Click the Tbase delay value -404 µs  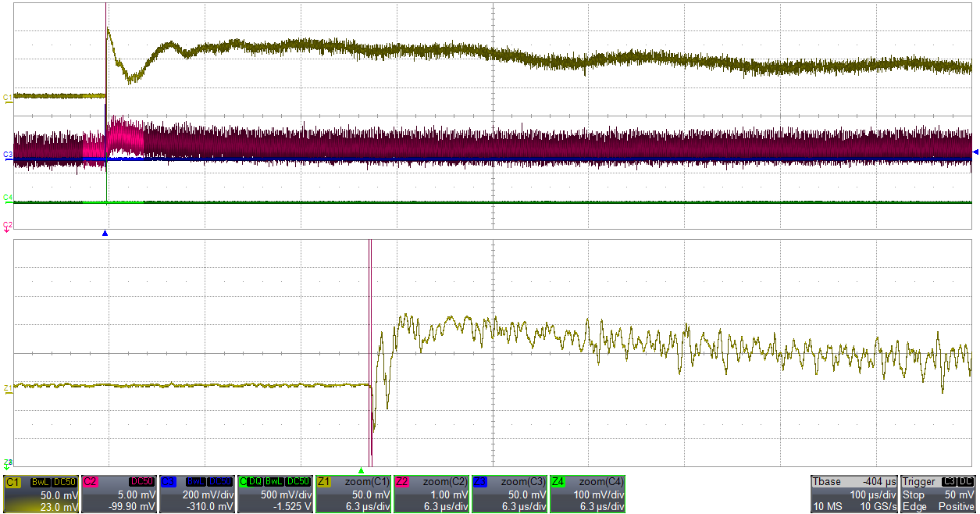point(879,482)
